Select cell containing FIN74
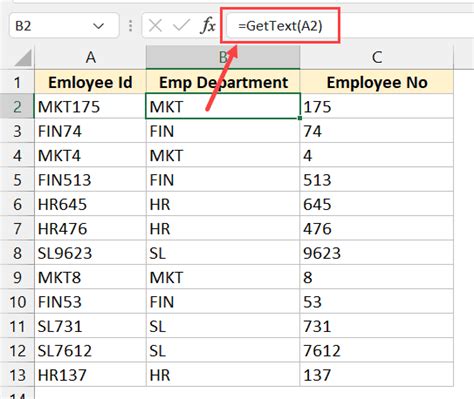 click(90, 131)
